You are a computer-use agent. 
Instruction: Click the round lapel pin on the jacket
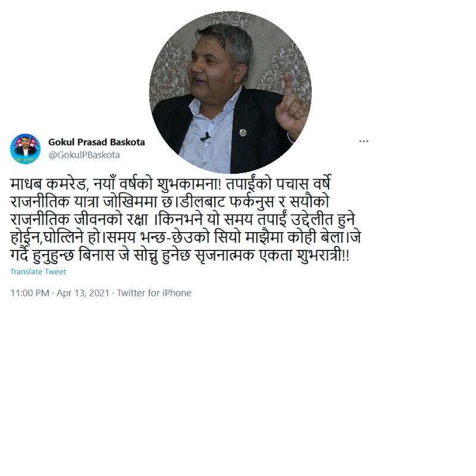[243, 132]
